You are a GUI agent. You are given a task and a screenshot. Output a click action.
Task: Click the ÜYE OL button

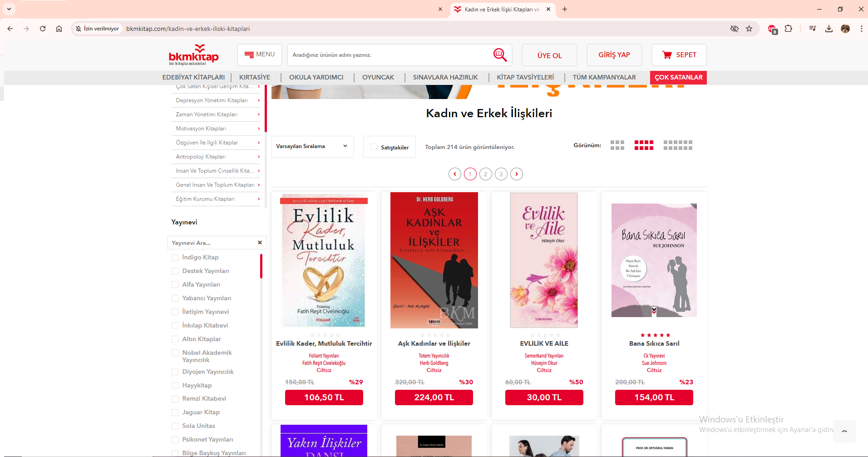click(x=549, y=55)
